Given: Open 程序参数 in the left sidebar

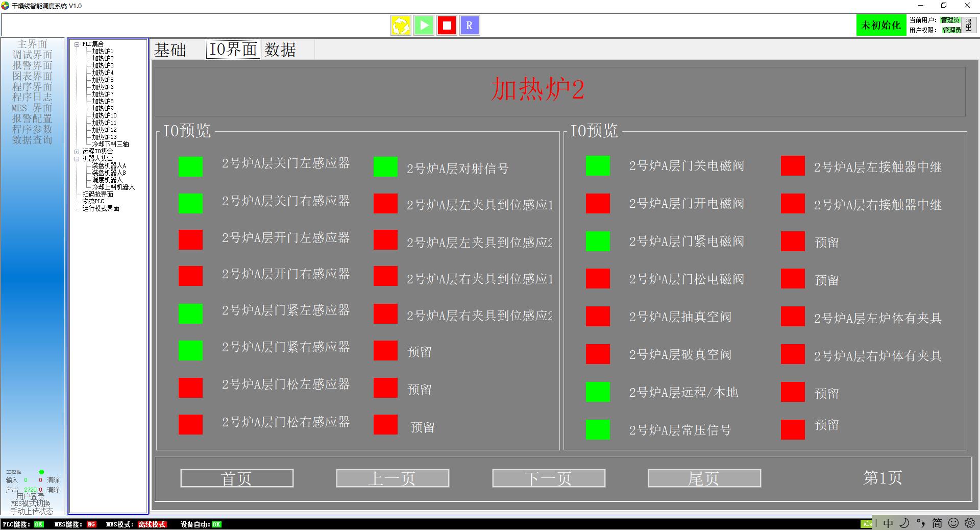Looking at the screenshot, I should tap(32, 129).
